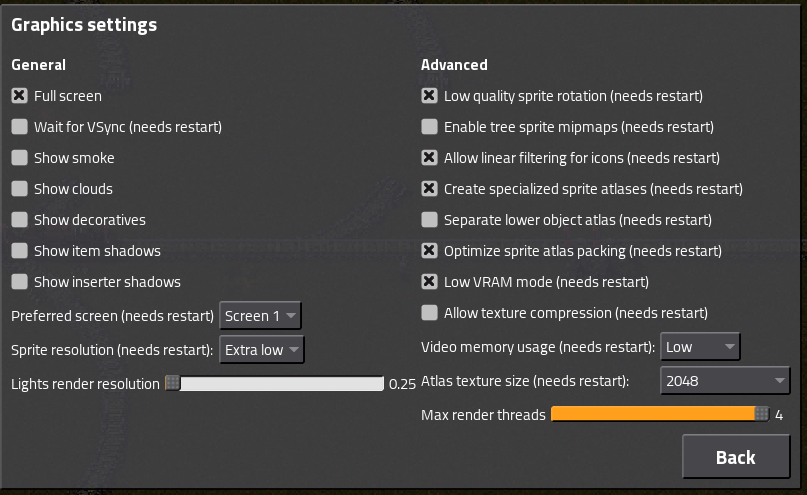Enable Wait for VSync option
Screen dimensions: 807x495
(20, 127)
